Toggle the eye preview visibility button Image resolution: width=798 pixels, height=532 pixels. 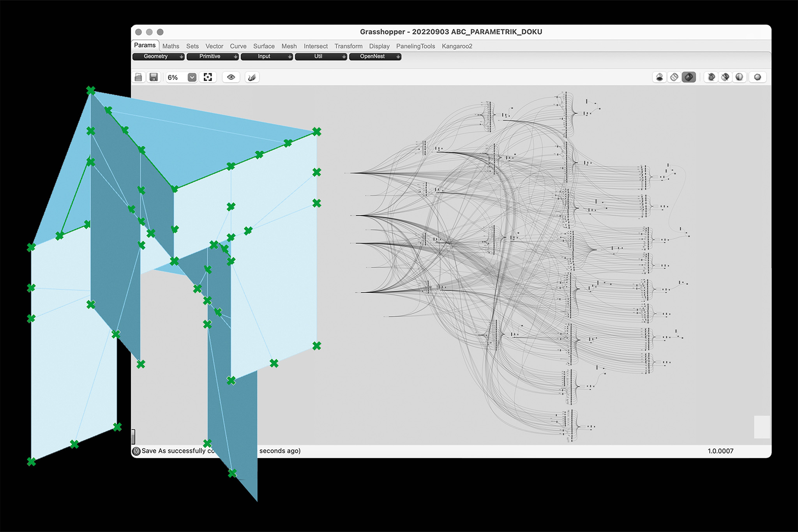pyautogui.click(x=231, y=77)
